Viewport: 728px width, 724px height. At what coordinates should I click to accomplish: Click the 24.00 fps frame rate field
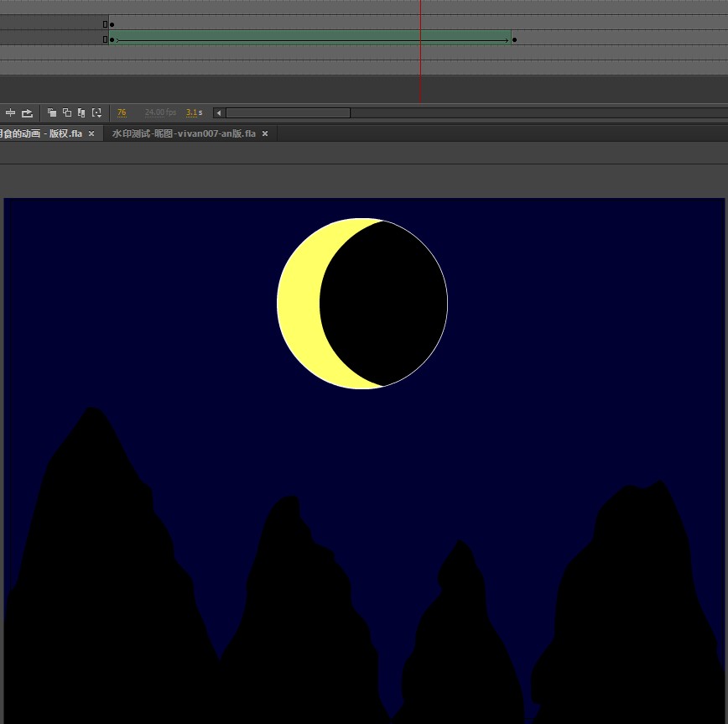click(160, 112)
